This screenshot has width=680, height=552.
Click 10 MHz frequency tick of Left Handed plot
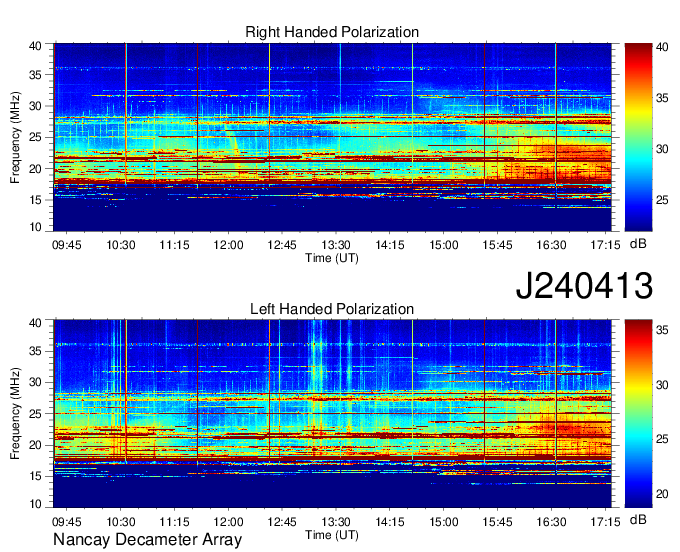click(x=35, y=503)
